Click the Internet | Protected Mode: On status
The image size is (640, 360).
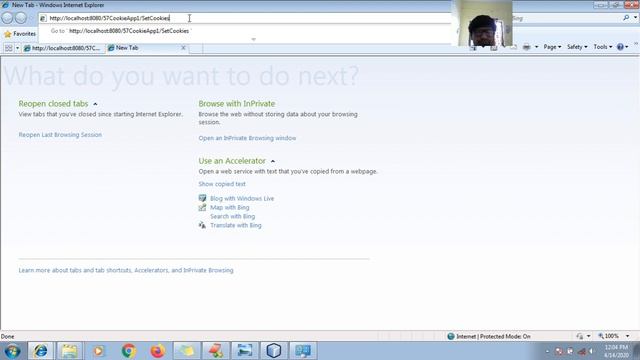[x=493, y=336]
